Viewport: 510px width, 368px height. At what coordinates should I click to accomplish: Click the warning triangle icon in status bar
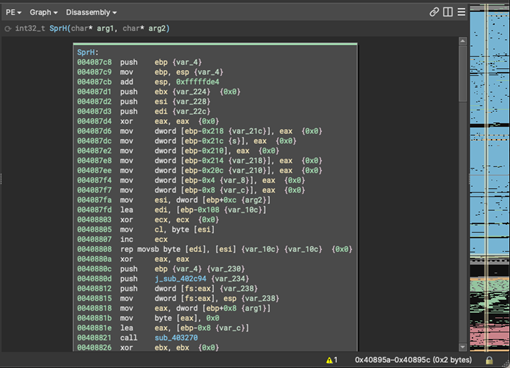coord(329,360)
